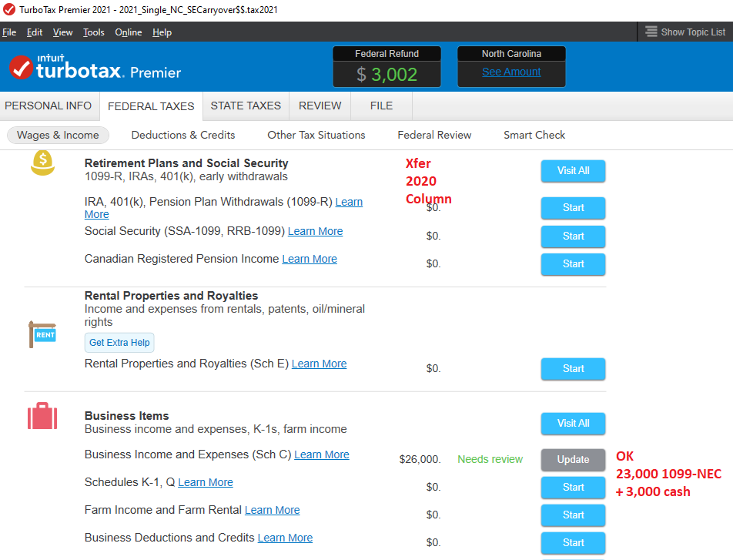Open Learn More for Rental Properties (Sch E)
This screenshot has height=560, width=733.
tap(320, 364)
